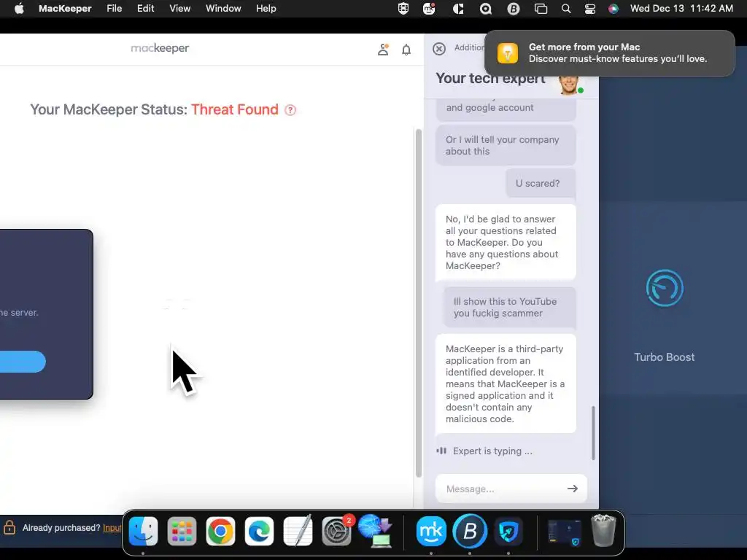This screenshot has width=747, height=560.
Task: Click the lock icon near Already purchased
Action: pyautogui.click(x=9, y=527)
